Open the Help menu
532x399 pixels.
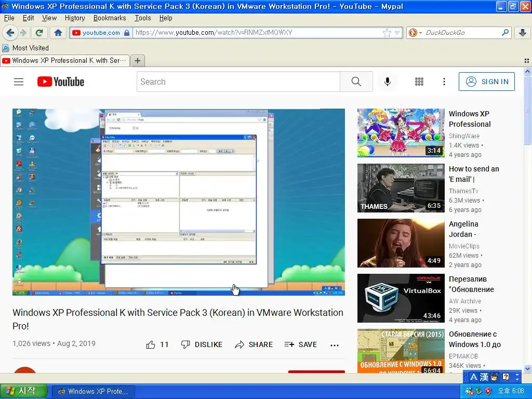[166, 18]
